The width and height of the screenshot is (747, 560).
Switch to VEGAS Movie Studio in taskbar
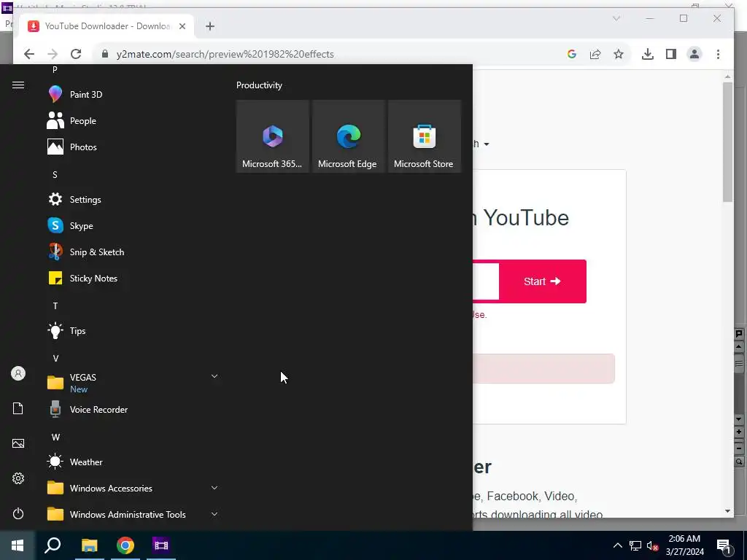pyautogui.click(x=161, y=545)
